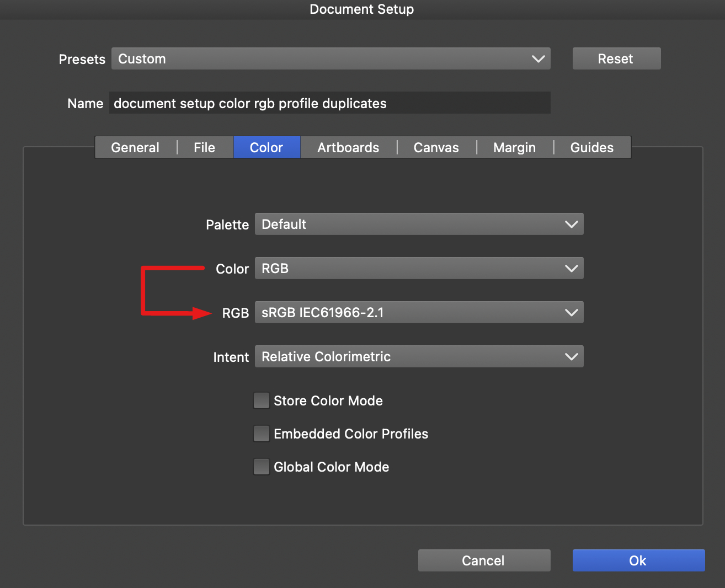725x588 pixels.
Task: Switch to the General tab
Action: 135,147
